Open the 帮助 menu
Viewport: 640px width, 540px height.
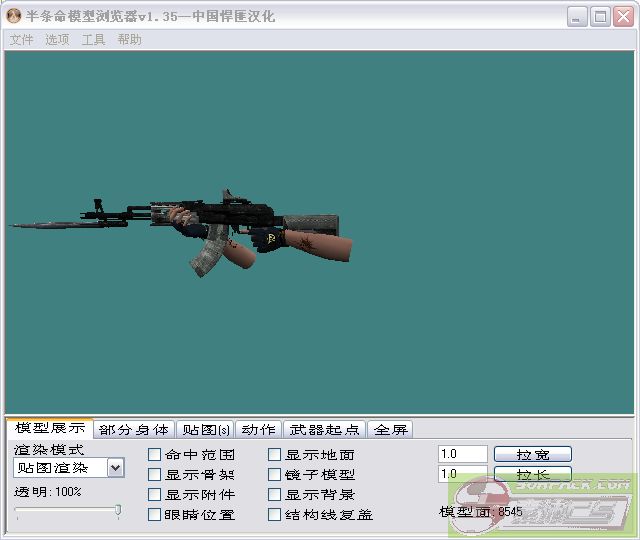[x=129, y=40]
